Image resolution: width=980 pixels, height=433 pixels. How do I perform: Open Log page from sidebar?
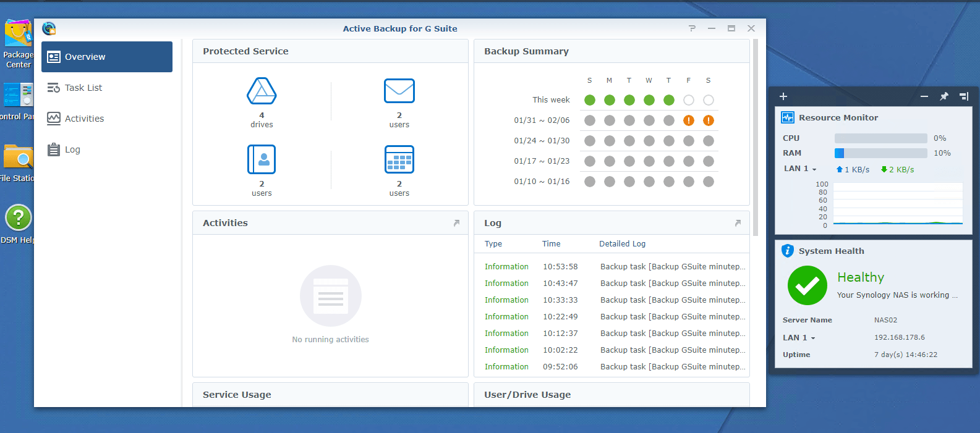[107, 149]
